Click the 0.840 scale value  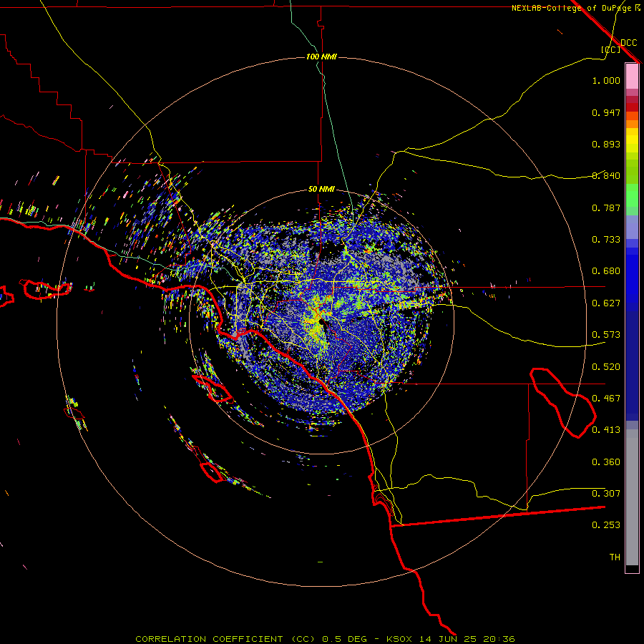[606, 176]
